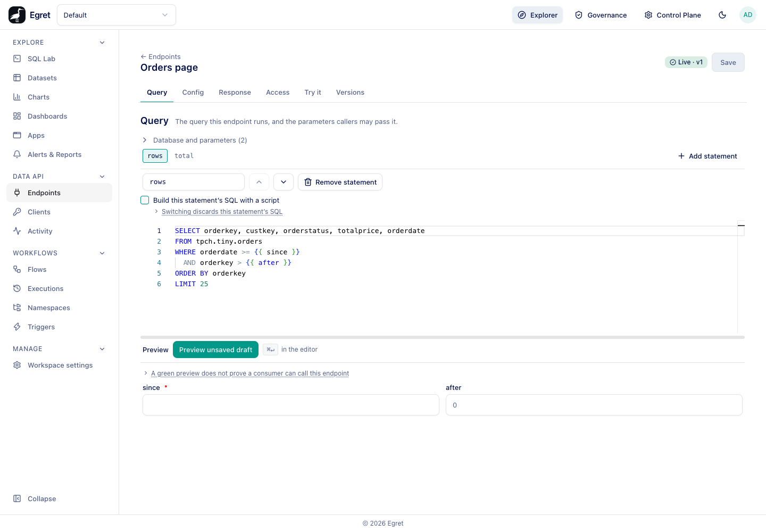Click Preview unsaved draft button
766x532 pixels.
pos(215,350)
